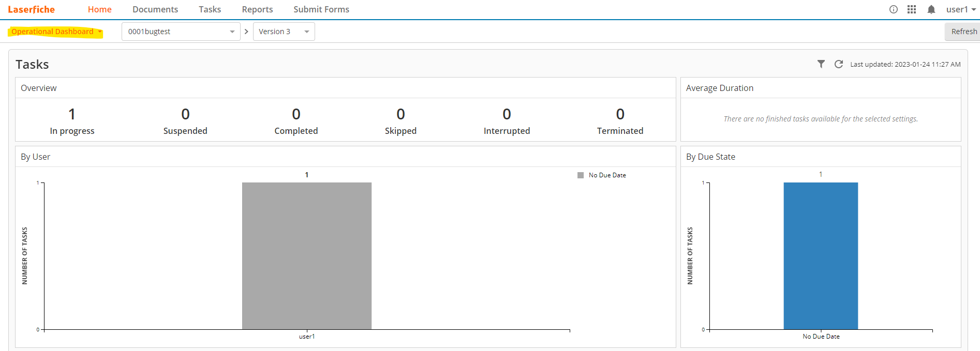This screenshot has height=351, width=980.
Task: Click the Laserfiche logo
Action: tap(32, 9)
